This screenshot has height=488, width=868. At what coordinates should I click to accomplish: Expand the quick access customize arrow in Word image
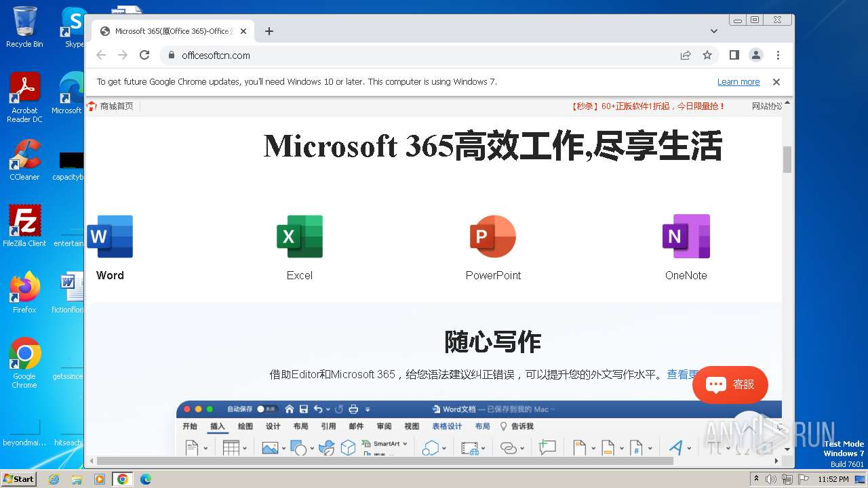click(x=368, y=409)
